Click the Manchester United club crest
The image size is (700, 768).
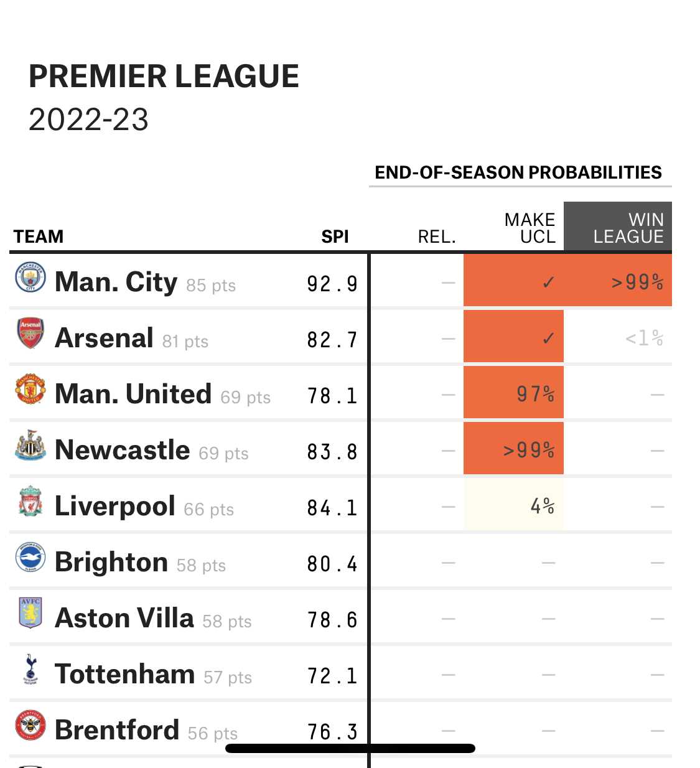click(30, 389)
